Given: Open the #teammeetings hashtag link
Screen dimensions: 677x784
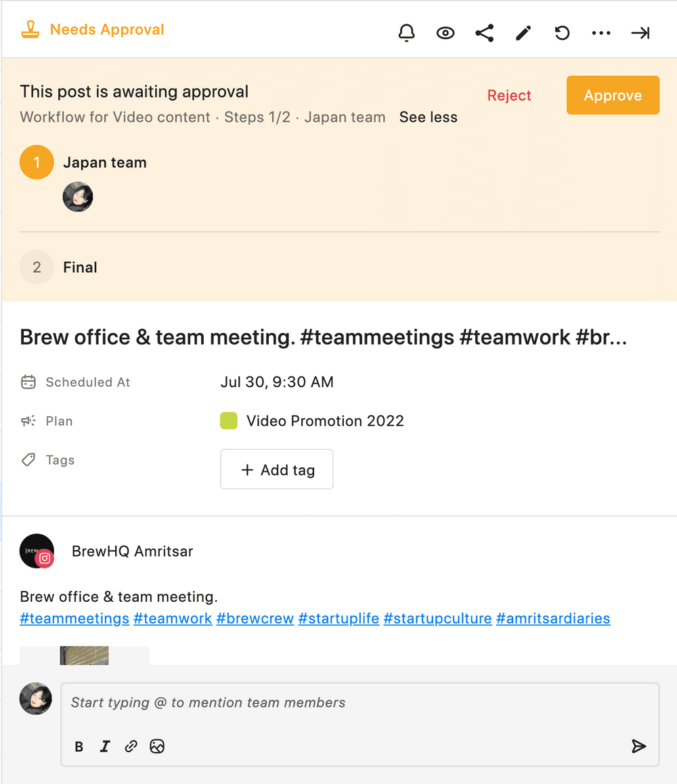Looking at the screenshot, I should click(74, 618).
